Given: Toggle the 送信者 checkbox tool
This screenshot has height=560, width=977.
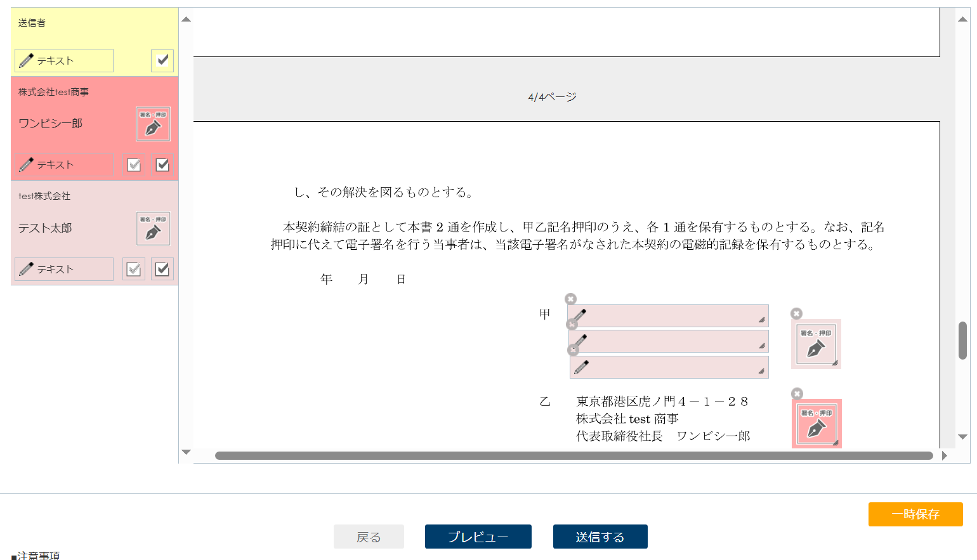Looking at the screenshot, I should [x=162, y=60].
